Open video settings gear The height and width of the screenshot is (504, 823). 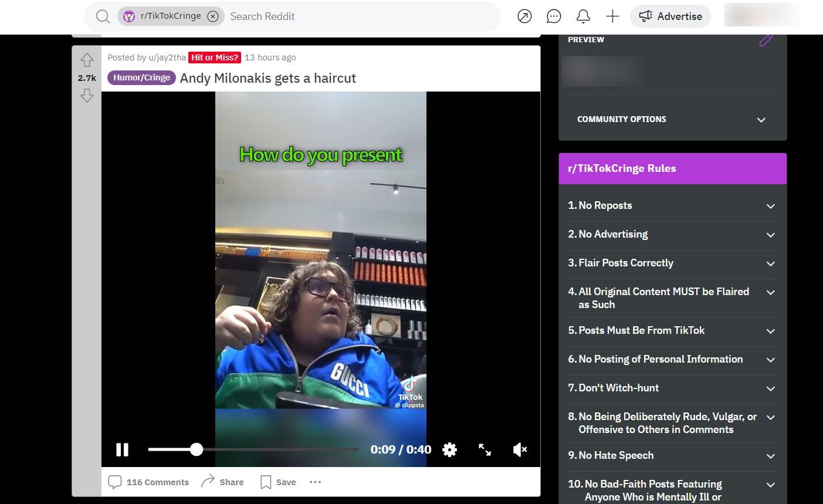[450, 450]
